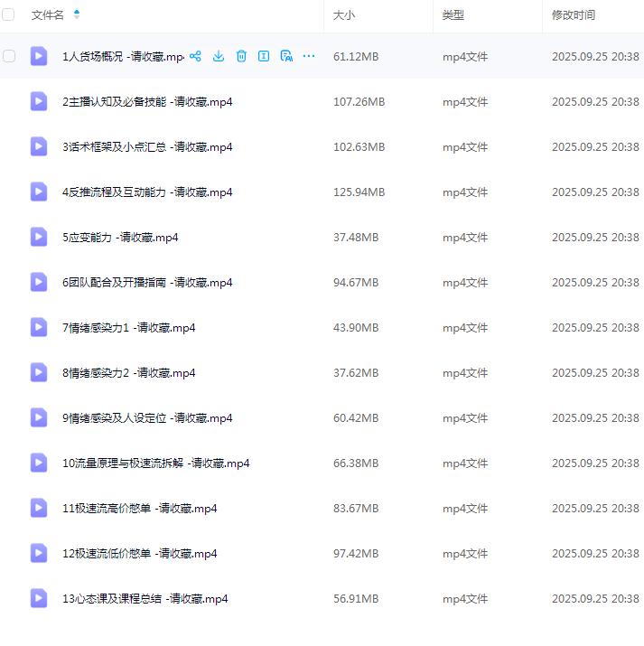This screenshot has height=646, width=644.
Task: Click video icon of 8情绪感染力2
Action: (x=39, y=372)
